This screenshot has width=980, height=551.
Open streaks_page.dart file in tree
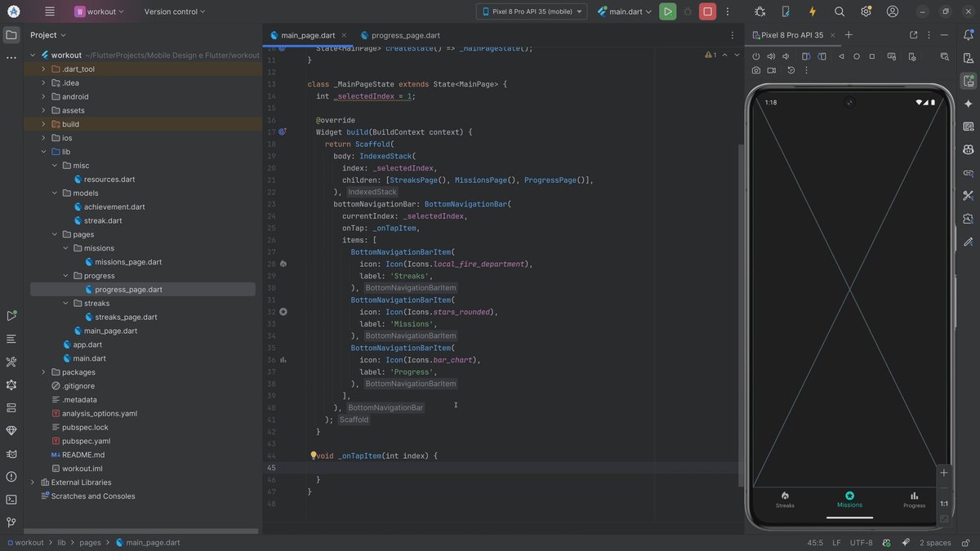126,317
